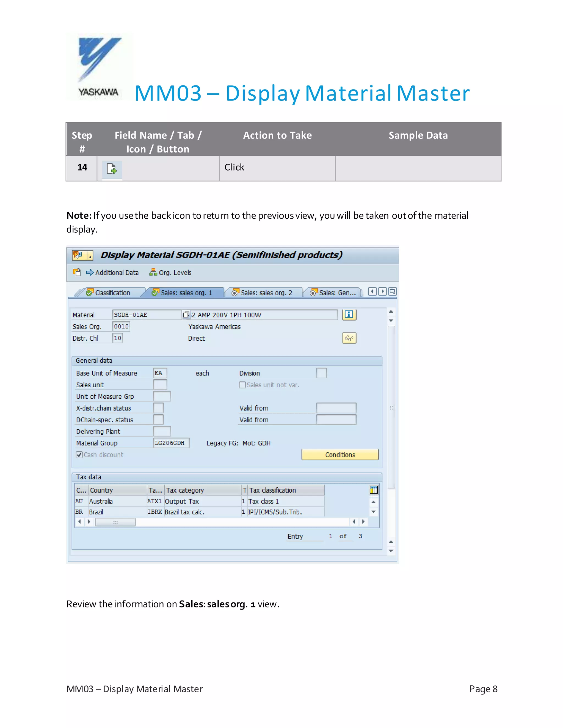Click the Valid from field beside X-distr.chain status

point(336,408)
